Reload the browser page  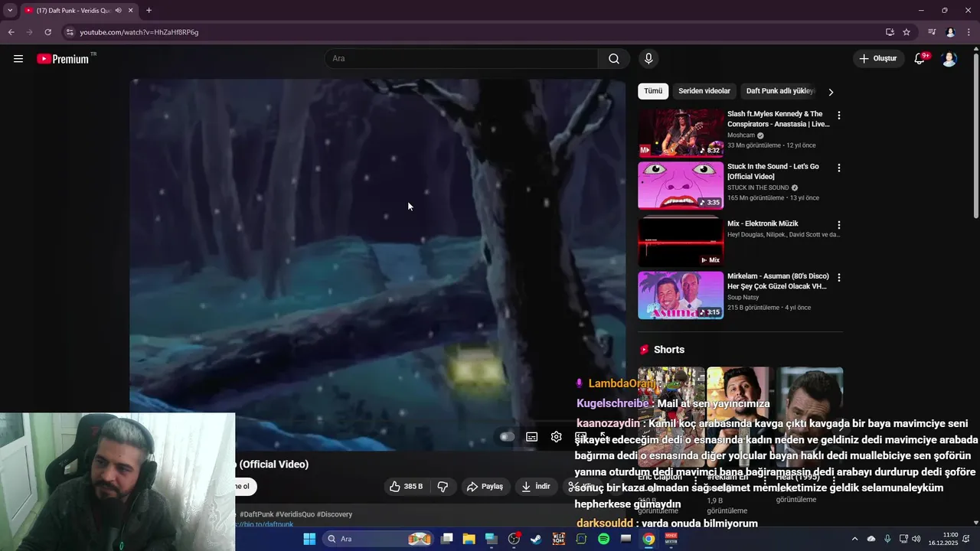click(x=47, y=32)
